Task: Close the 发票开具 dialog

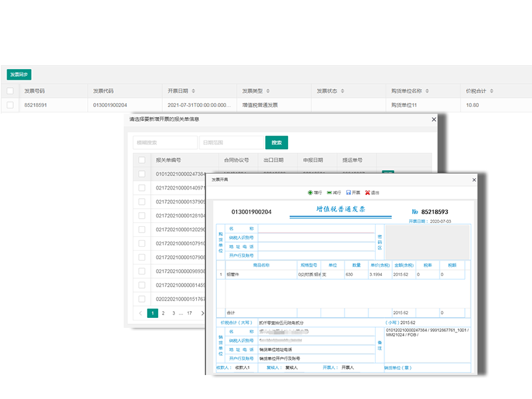Action: (474, 180)
